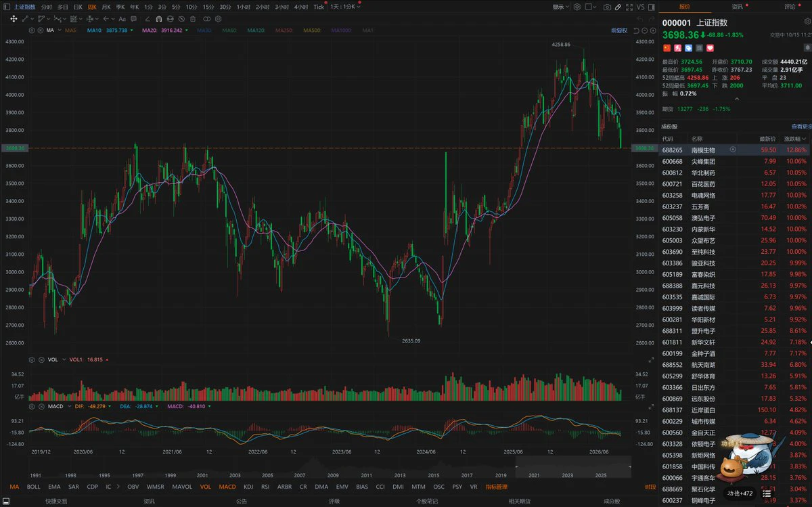Take a chart snapshot with camera icon
Screen dimensions: 812x507
point(607,7)
